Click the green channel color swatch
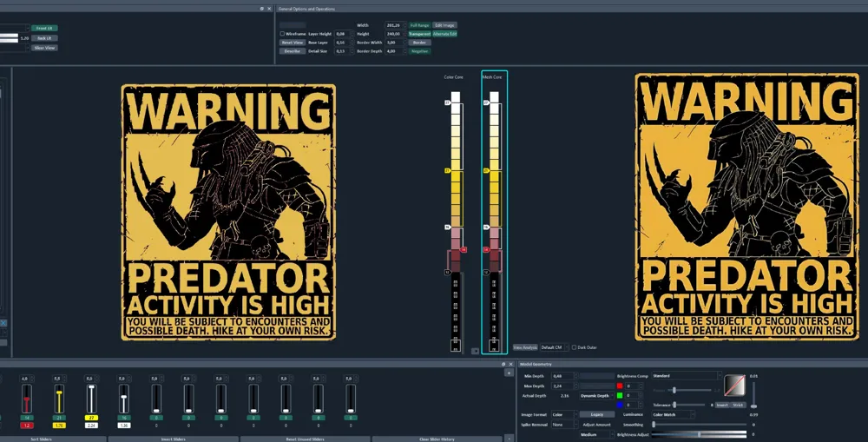This screenshot has width=868, height=442. point(620,395)
